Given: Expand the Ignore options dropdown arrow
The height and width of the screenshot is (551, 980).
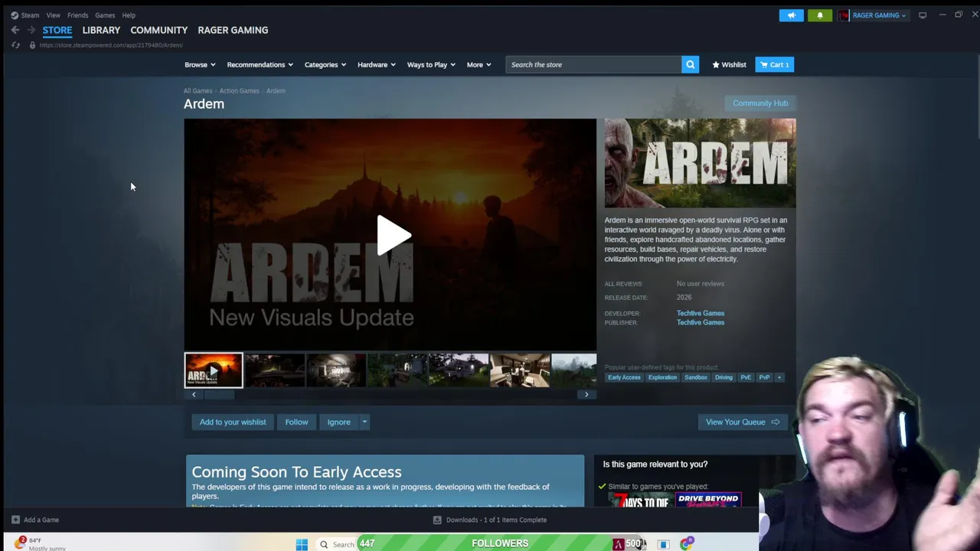Looking at the screenshot, I should (x=364, y=422).
